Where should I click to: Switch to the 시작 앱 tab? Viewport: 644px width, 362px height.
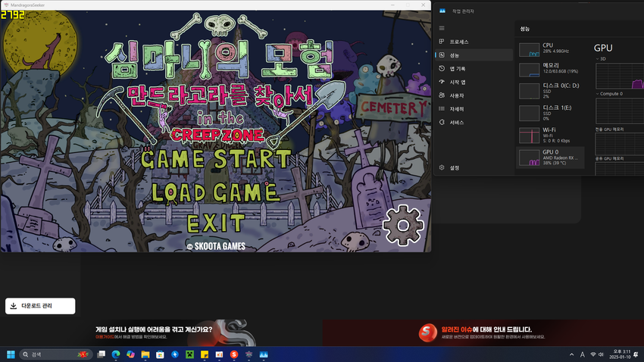click(474, 82)
